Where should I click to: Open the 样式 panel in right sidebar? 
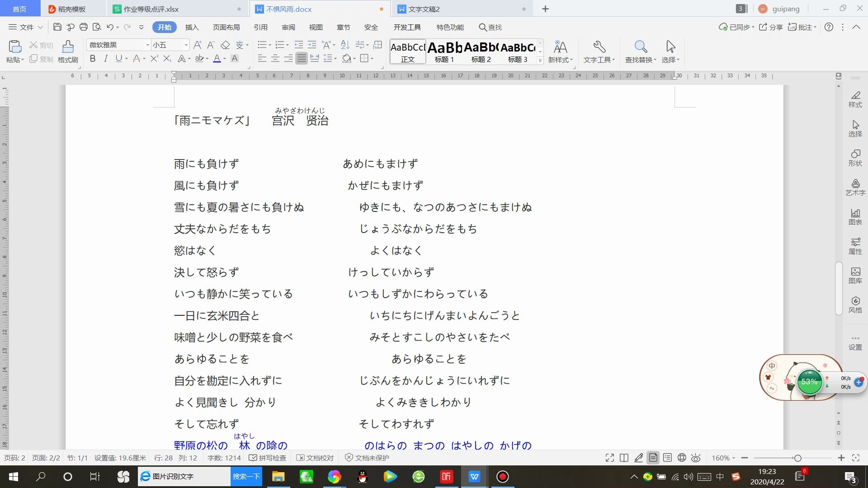(x=855, y=99)
